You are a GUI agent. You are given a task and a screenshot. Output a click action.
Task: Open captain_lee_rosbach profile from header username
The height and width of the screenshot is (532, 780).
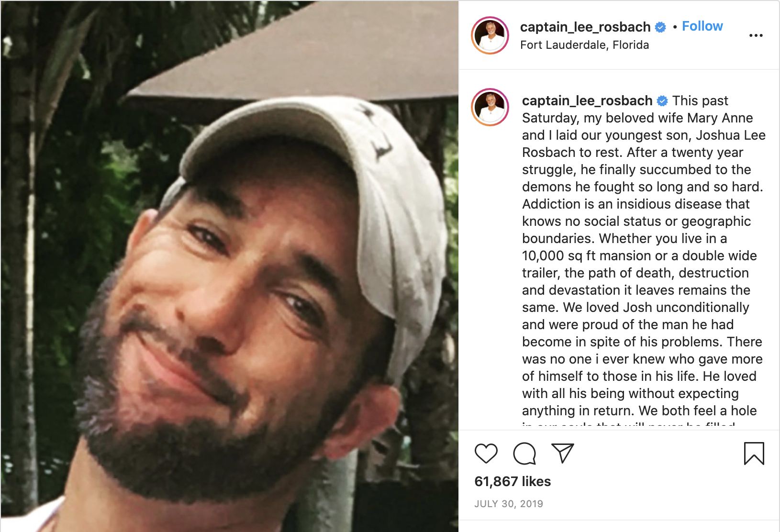click(585, 27)
